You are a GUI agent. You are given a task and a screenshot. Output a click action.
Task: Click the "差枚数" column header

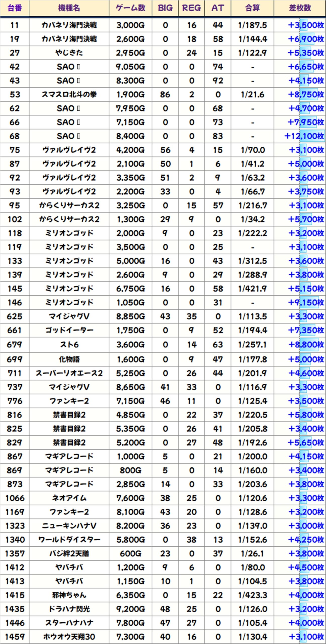click(x=300, y=8)
